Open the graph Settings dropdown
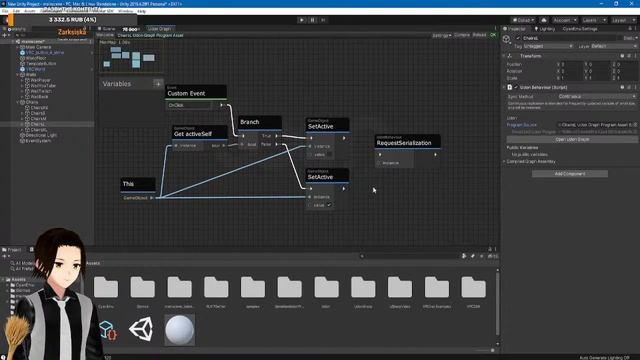Viewport: 640px width, 360px height. click(442, 36)
